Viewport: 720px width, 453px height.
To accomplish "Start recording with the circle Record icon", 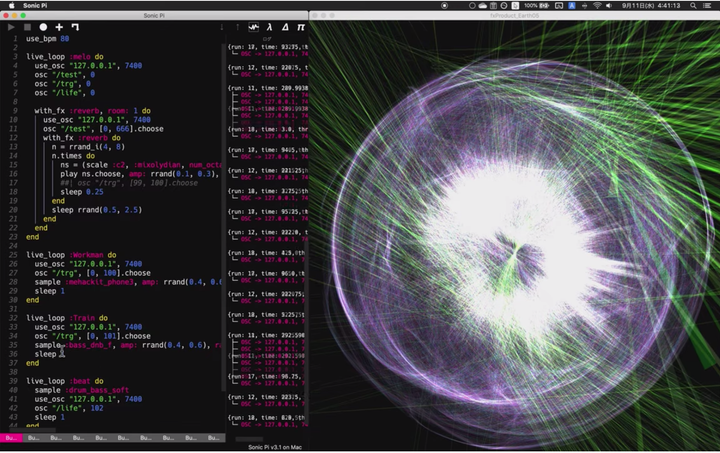I will pos(43,27).
